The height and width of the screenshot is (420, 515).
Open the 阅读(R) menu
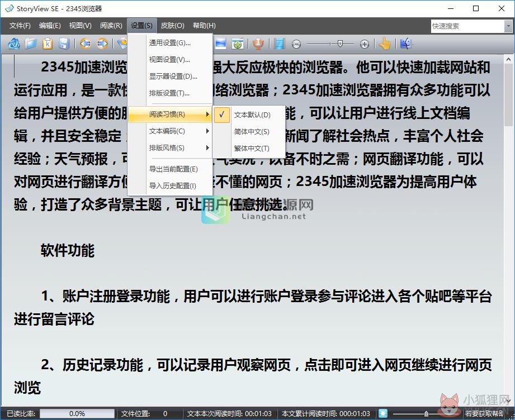111,26
